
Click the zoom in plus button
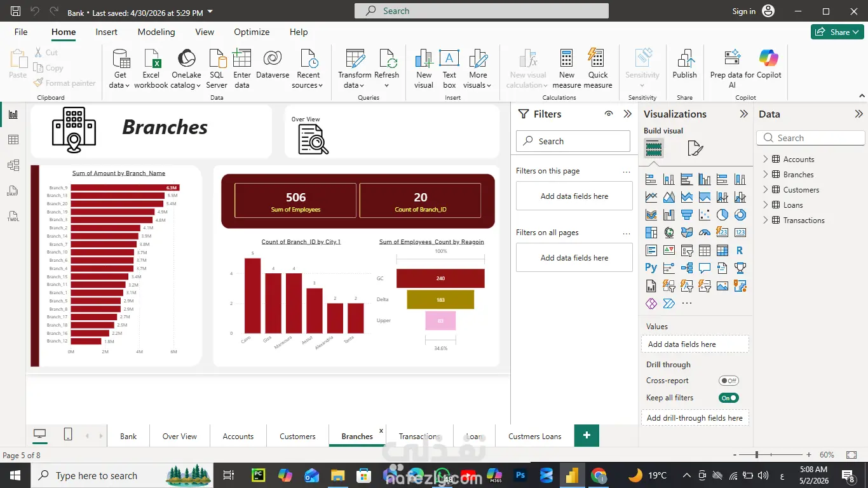tap(809, 455)
